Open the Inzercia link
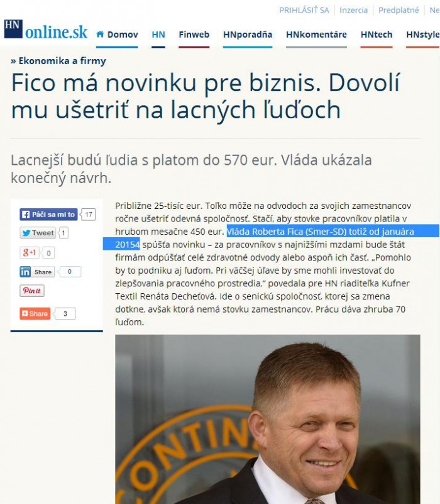The image size is (440, 504). tap(354, 10)
